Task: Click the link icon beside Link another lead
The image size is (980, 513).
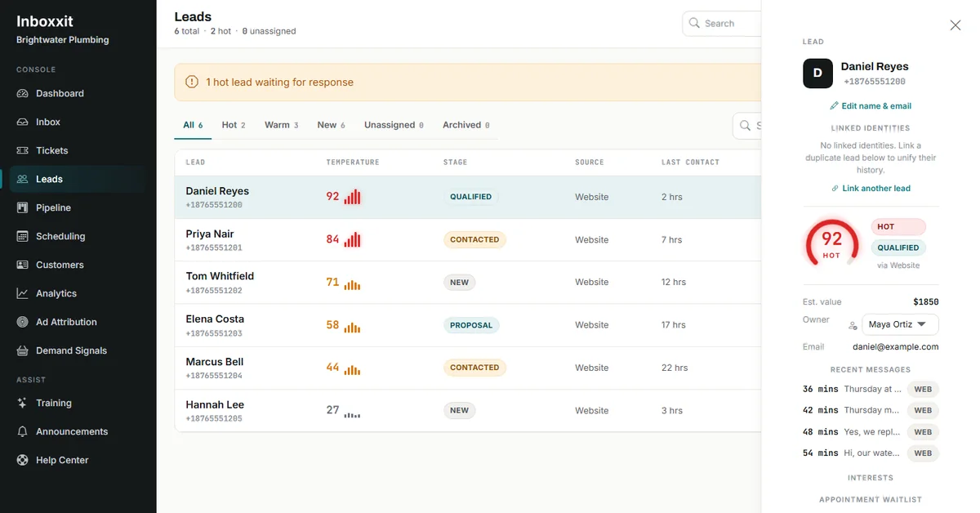Action: [x=835, y=188]
